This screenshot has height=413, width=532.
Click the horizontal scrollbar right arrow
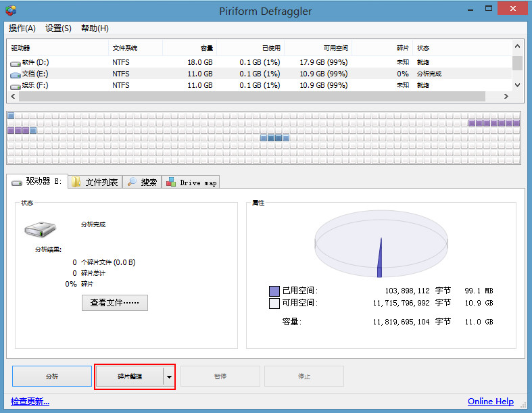506,97
